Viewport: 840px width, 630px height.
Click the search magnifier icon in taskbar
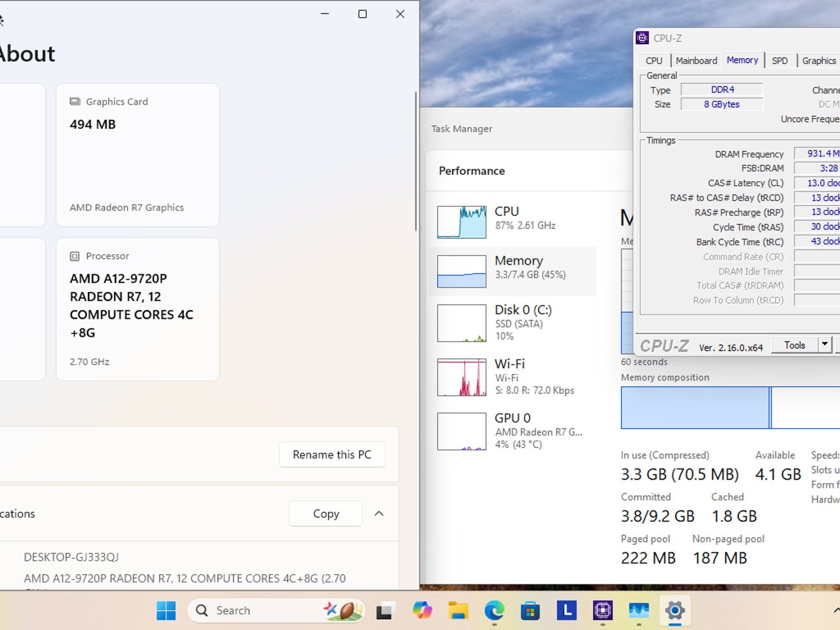[201, 611]
